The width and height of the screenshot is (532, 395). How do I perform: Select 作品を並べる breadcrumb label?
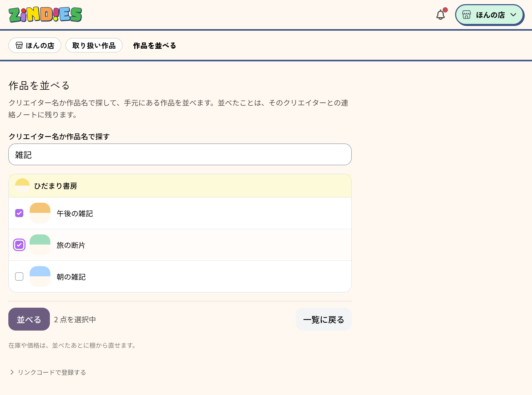tap(155, 46)
